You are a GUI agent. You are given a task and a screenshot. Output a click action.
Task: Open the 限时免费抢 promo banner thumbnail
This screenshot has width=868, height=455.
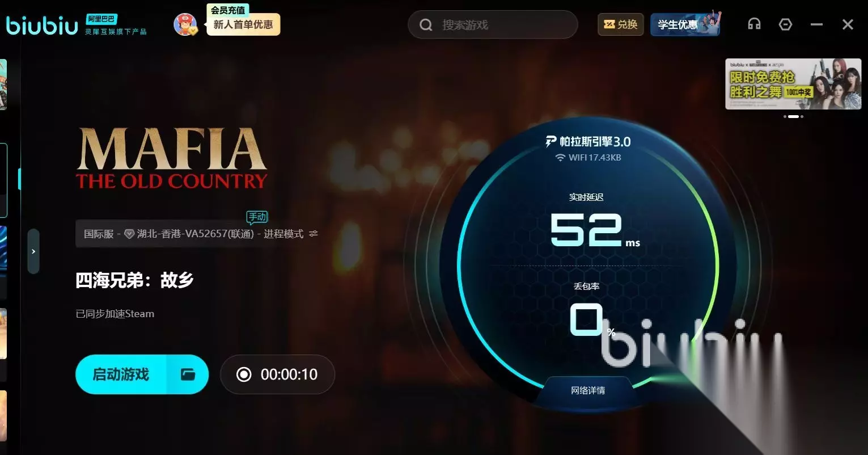[793, 84]
